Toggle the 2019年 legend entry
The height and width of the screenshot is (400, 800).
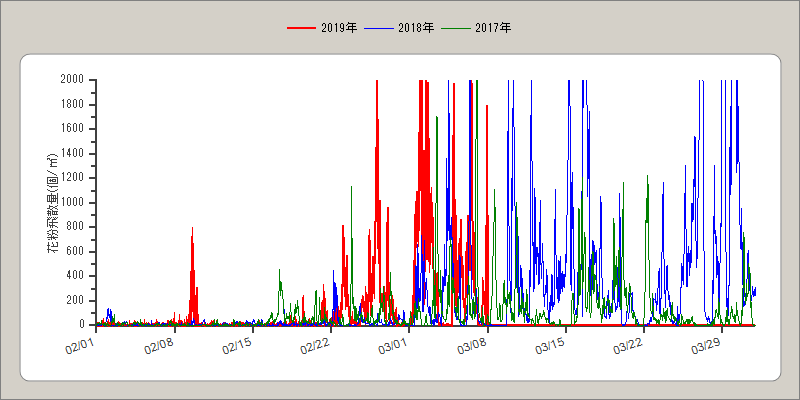tap(322, 28)
